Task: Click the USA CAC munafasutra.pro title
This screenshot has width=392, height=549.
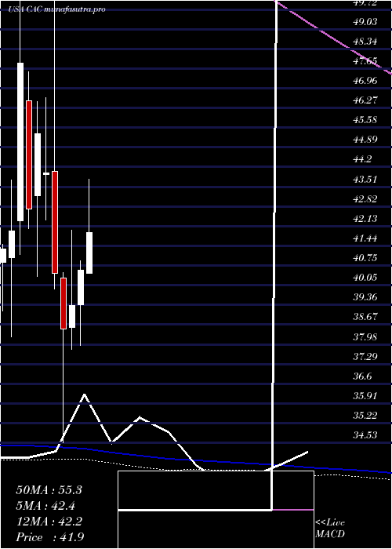Action: pyautogui.click(x=57, y=9)
